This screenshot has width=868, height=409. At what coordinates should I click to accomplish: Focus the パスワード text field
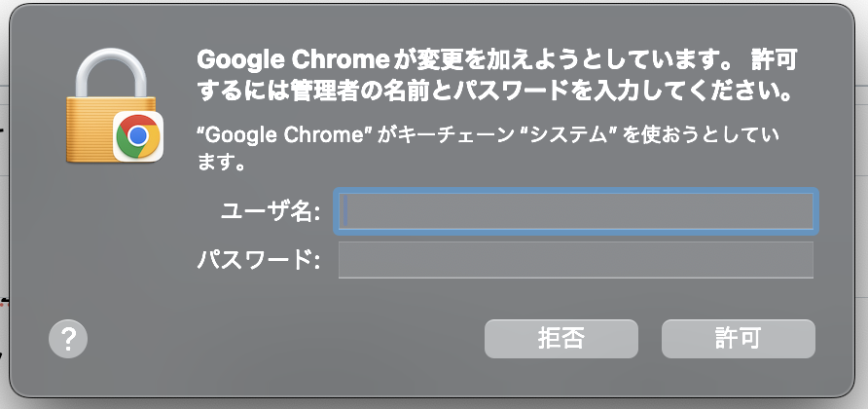(576, 259)
